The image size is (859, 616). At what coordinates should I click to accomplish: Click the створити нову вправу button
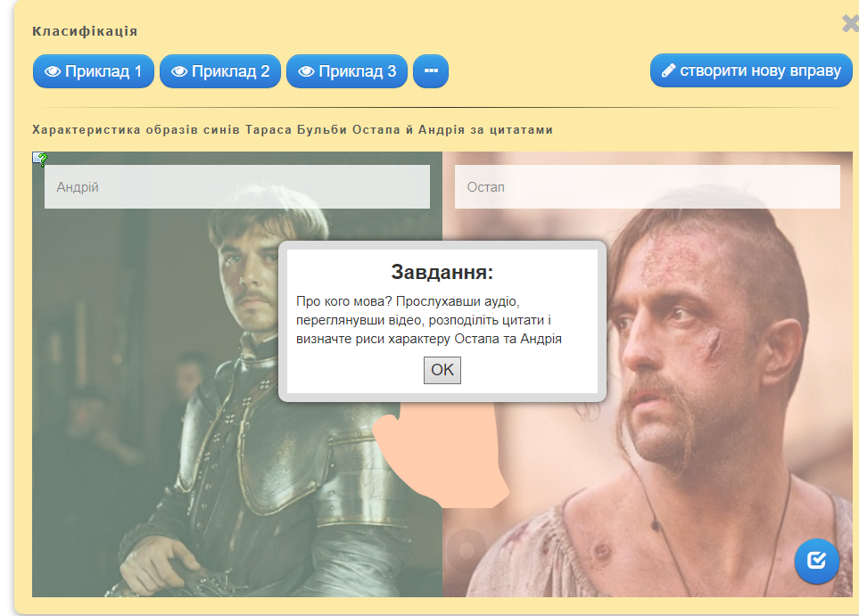pos(751,70)
